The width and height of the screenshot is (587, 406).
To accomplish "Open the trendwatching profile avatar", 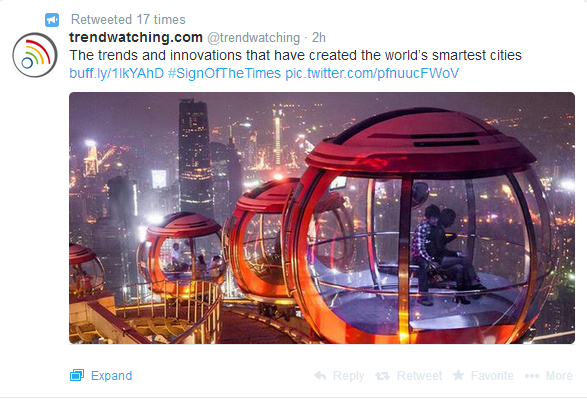I will pos(35,55).
